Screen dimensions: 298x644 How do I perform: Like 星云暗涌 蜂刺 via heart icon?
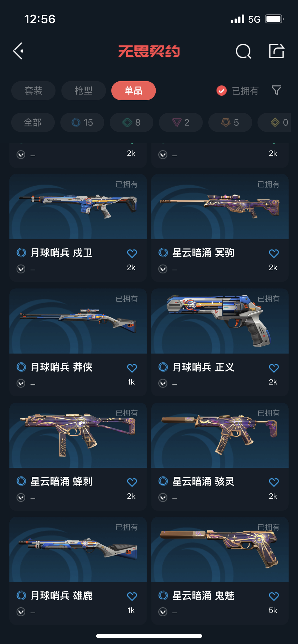pyautogui.click(x=132, y=482)
